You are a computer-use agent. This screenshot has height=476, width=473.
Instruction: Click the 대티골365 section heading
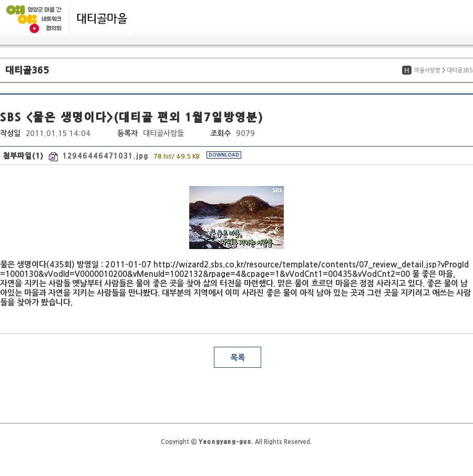27,70
